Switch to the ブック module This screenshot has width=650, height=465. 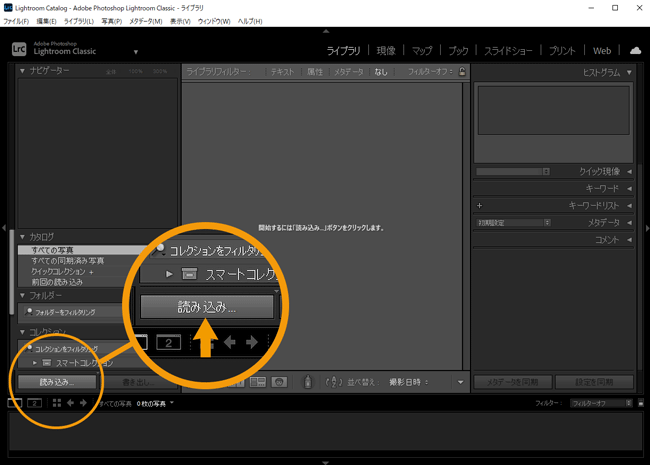tap(458, 51)
